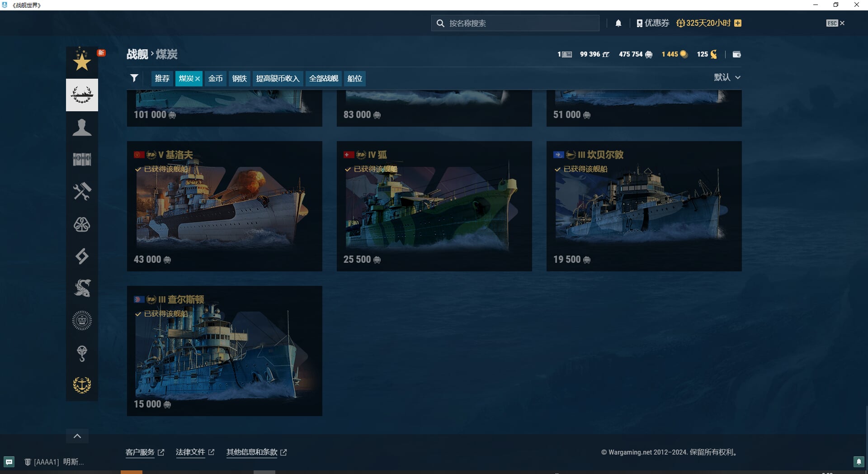Enable the 钢铁 filter chip
The width and height of the screenshot is (868, 474).
coord(239,79)
